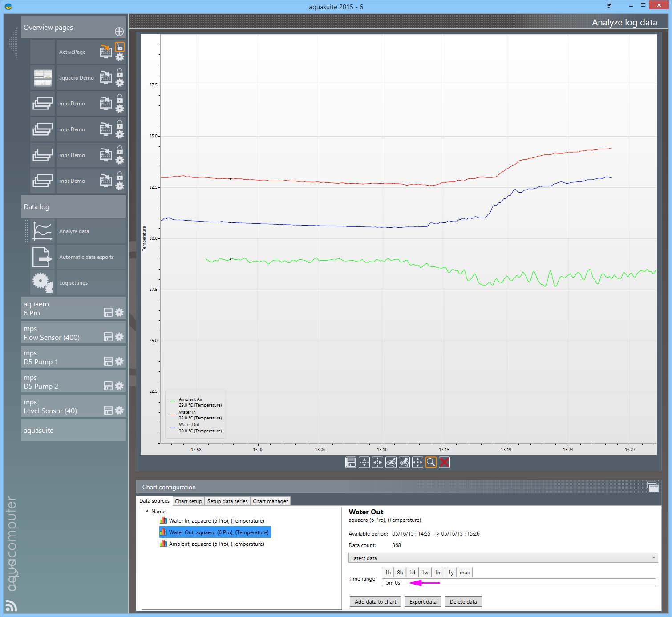The width and height of the screenshot is (672, 617).
Task: Click the four-way pan arrows chart tool
Action: [x=417, y=462]
